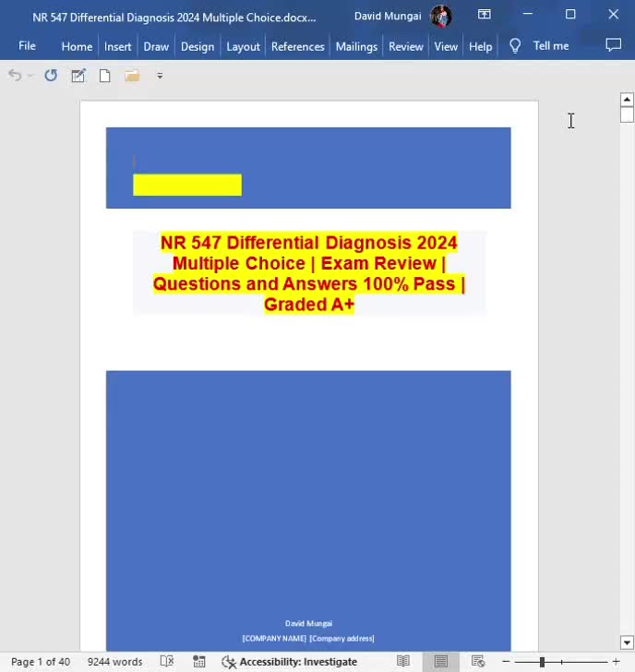
Task: Click the Tell me lightbulb icon
Action: tap(515, 46)
